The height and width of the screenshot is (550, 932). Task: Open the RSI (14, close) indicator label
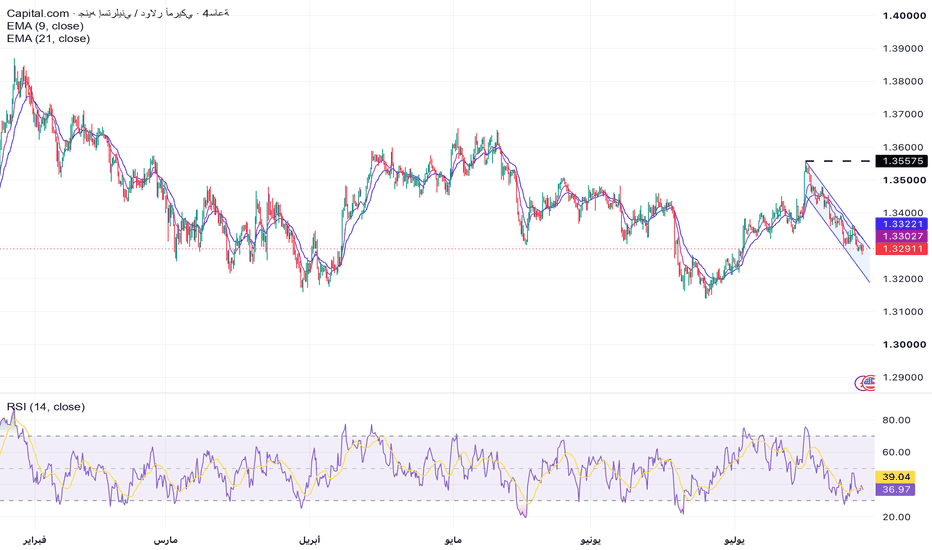tap(46, 407)
